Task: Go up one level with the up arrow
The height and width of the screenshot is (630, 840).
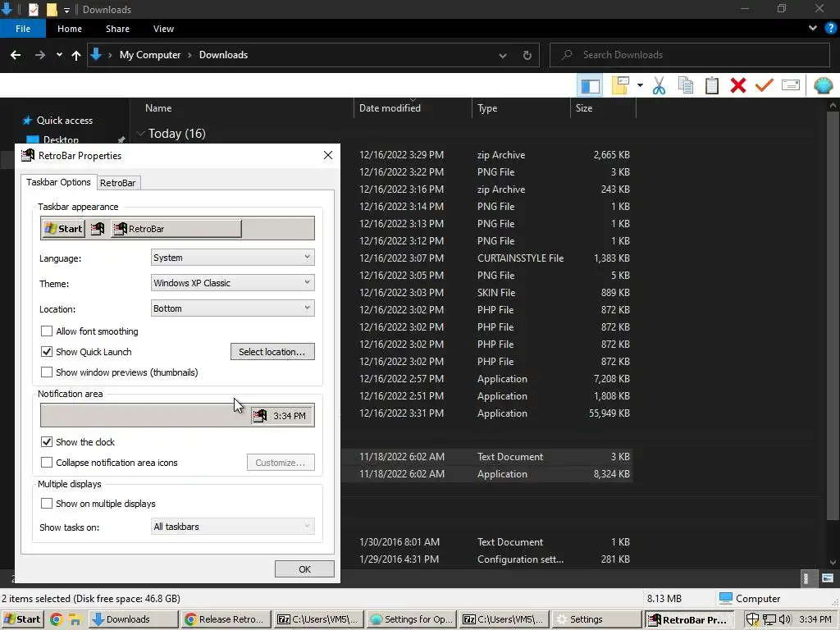Action: pyautogui.click(x=76, y=55)
